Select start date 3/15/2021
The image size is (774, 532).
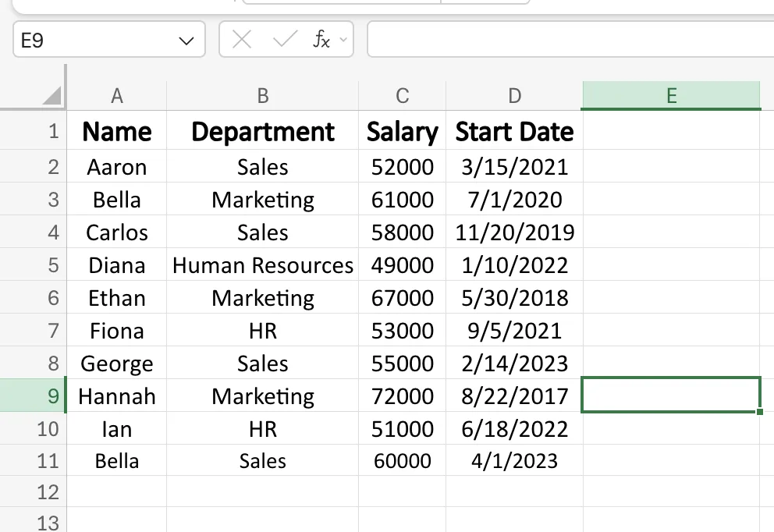[514, 167]
